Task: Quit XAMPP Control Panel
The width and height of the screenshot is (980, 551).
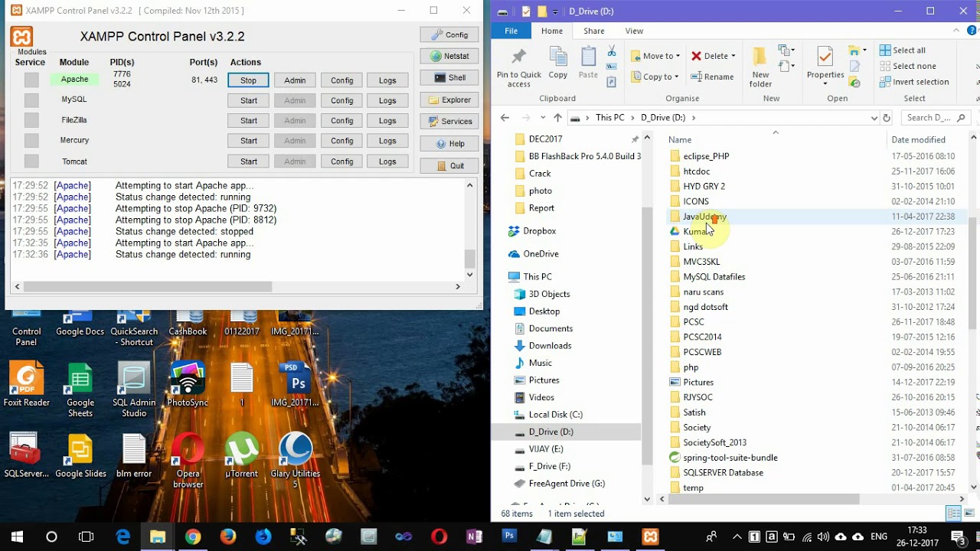Action: click(x=449, y=165)
